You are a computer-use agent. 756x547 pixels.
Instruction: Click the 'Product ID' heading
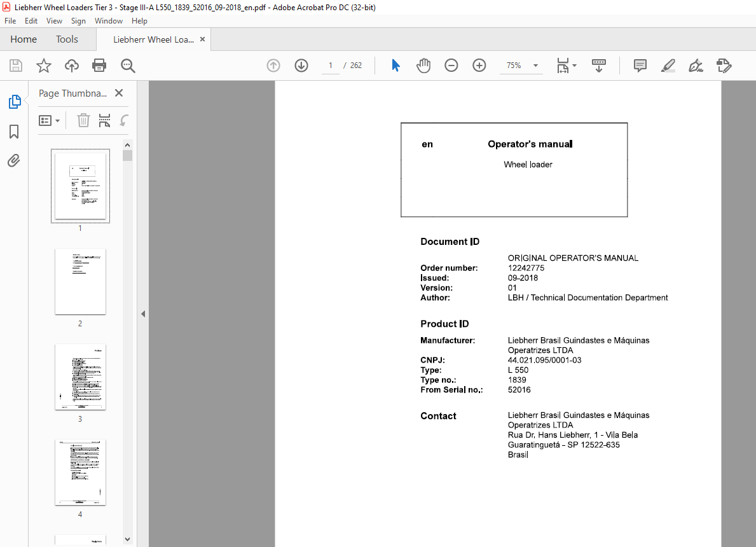coord(444,324)
